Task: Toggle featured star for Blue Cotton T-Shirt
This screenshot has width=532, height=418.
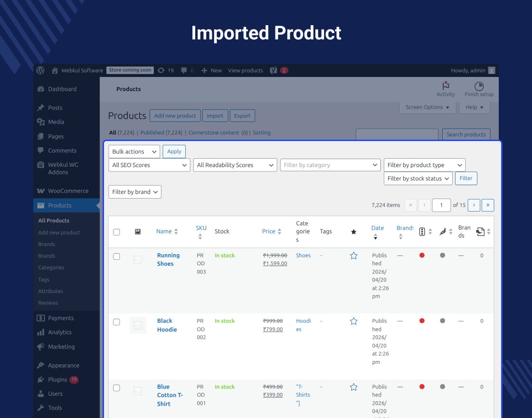Action: pos(353,387)
